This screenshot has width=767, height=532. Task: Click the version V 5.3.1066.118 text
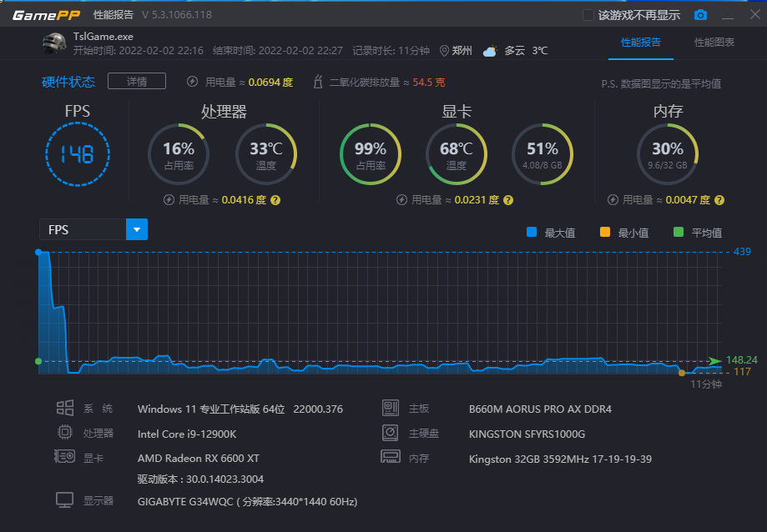pyautogui.click(x=177, y=15)
